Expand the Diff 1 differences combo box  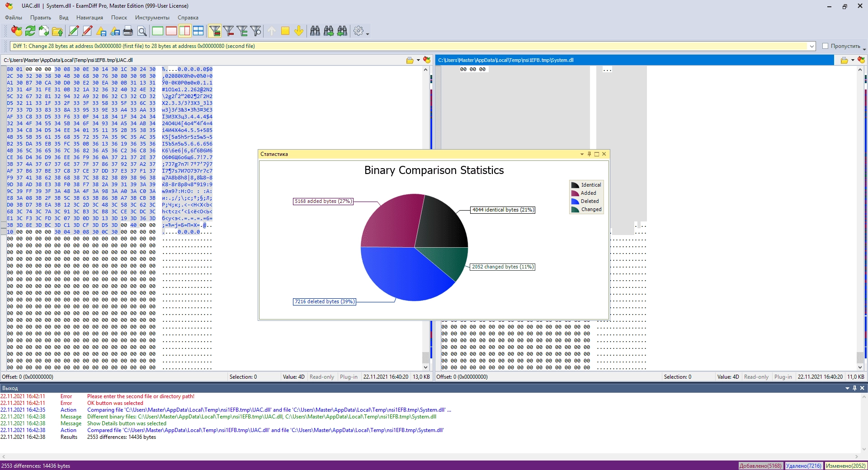point(812,46)
